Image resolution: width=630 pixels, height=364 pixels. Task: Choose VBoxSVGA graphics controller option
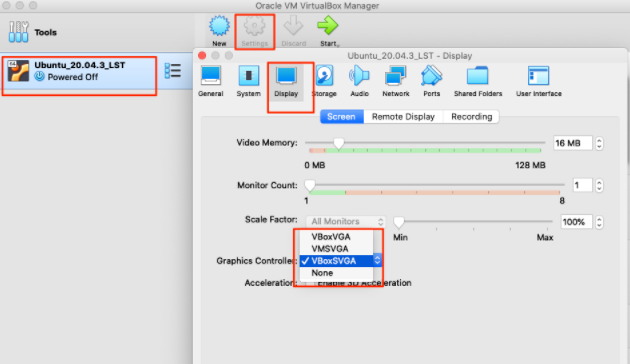pos(336,261)
